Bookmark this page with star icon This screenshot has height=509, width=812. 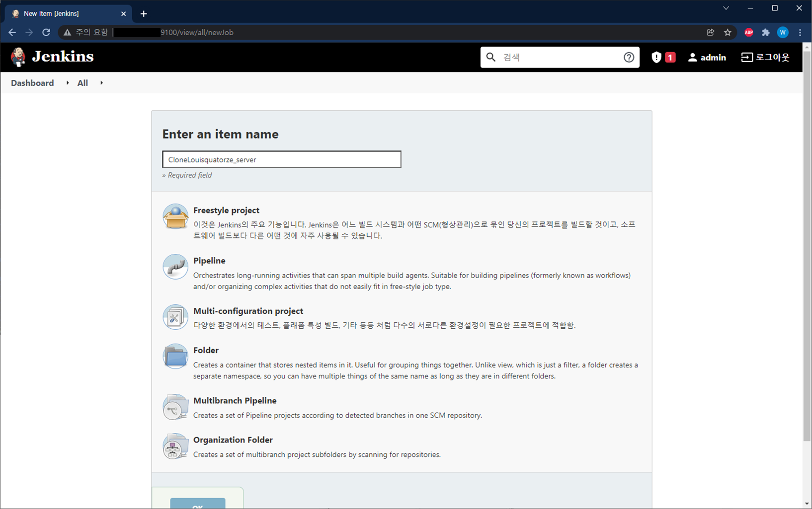(728, 32)
